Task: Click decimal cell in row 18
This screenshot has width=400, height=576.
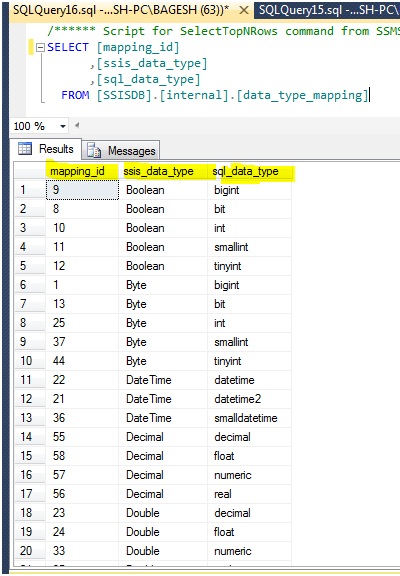Action: pyautogui.click(x=250, y=513)
